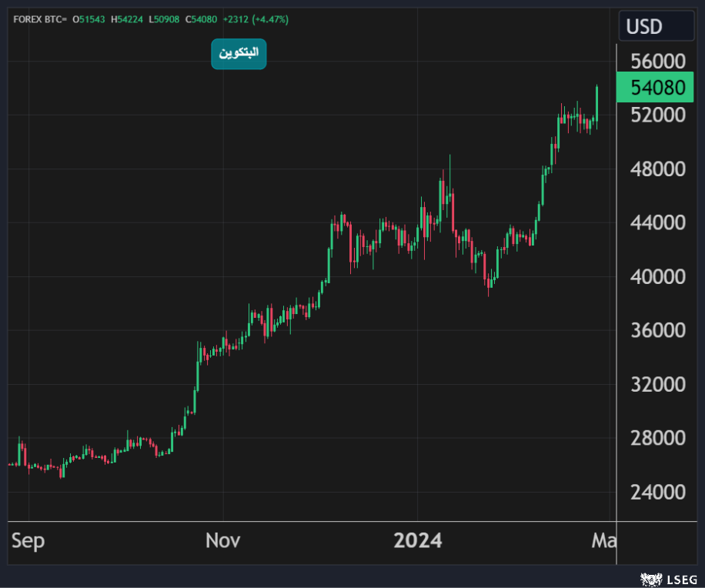Click the 48000 price axis label
The image size is (705, 588).
click(657, 169)
